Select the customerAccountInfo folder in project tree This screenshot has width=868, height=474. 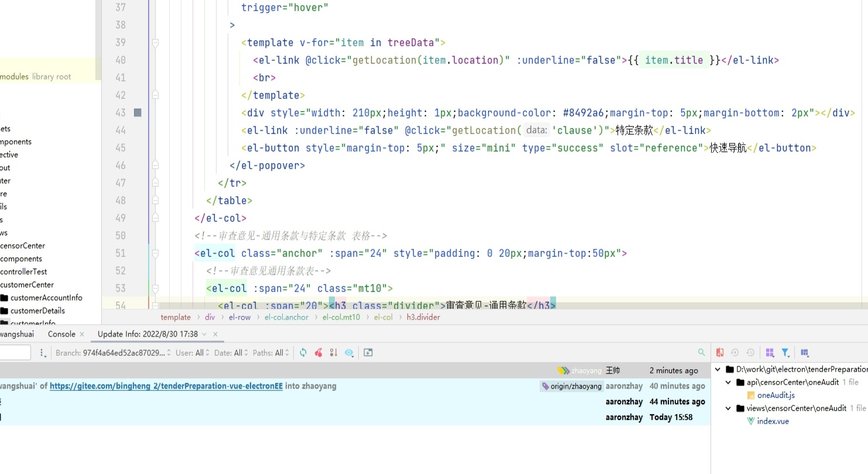click(46, 298)
